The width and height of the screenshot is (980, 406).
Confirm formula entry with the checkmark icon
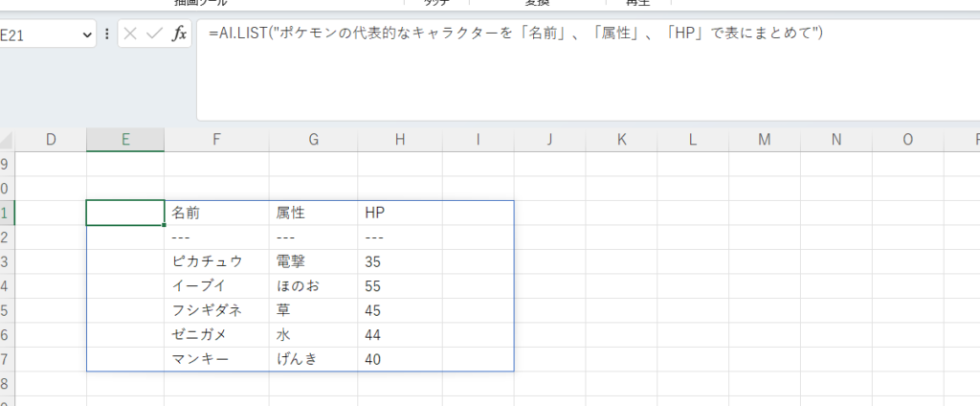(154, 34)
